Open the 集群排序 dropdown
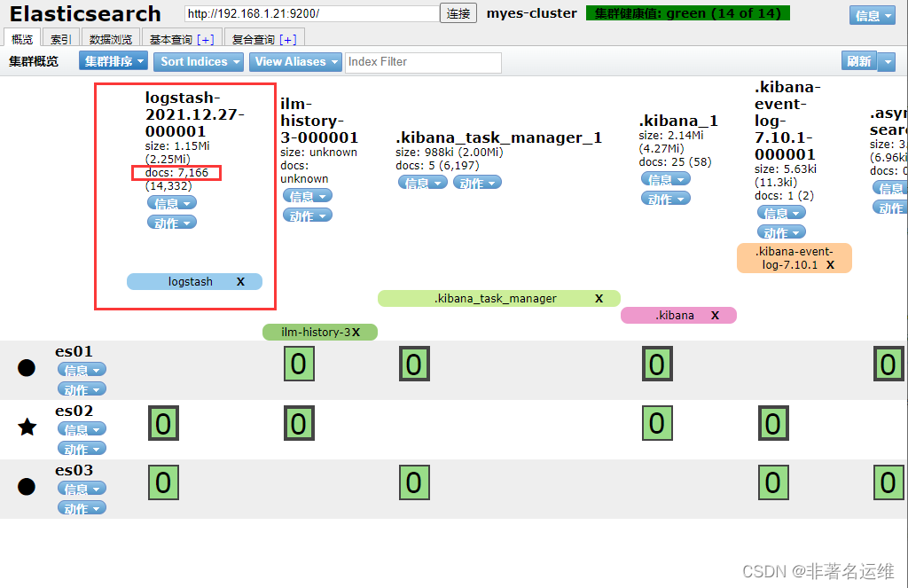Image resolution: width=908 pixels, height=588 pixels. [113, 61]
